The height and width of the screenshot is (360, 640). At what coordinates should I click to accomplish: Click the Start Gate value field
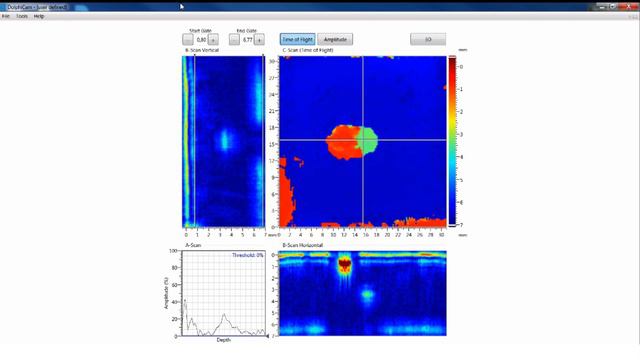pyautogui.click(x=201, y=40)
